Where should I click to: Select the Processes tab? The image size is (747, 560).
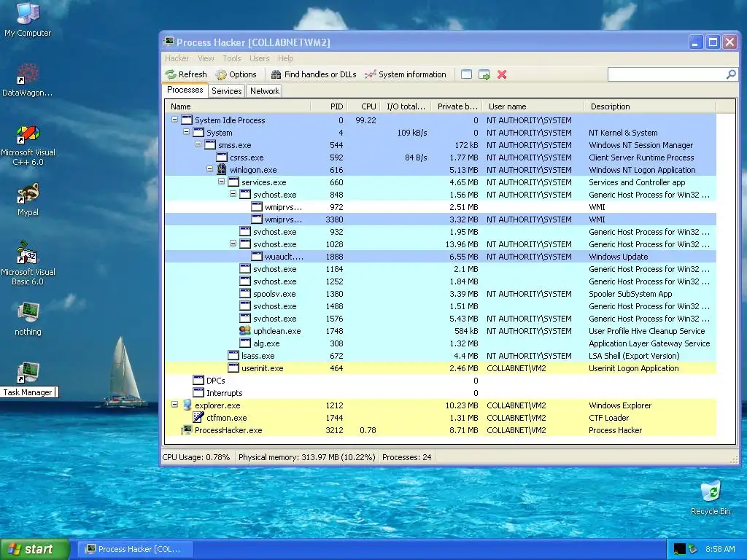tap(185, 90)
